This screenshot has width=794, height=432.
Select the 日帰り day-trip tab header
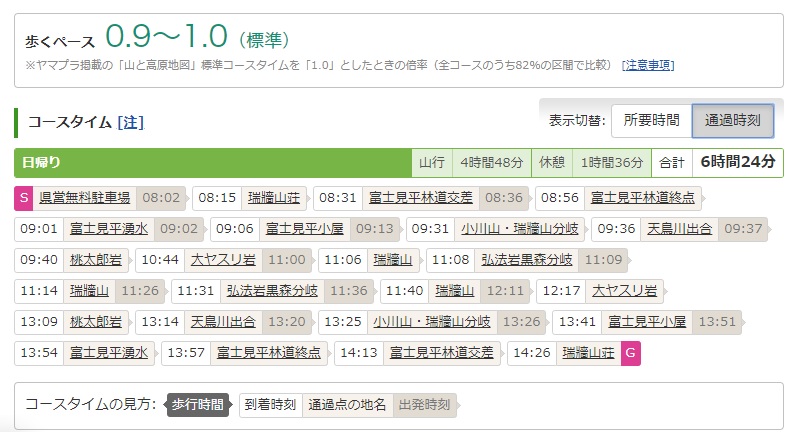42,162
